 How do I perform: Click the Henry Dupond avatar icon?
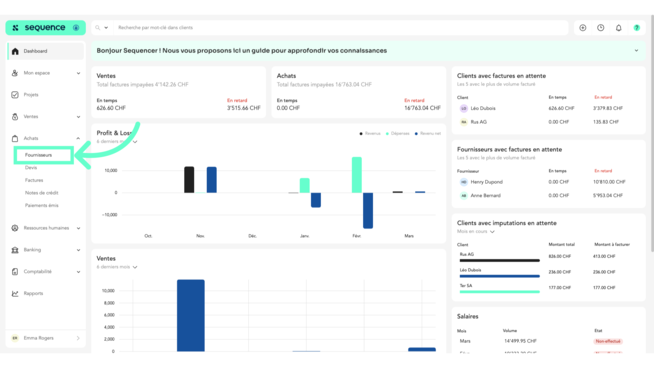[463, 182]
